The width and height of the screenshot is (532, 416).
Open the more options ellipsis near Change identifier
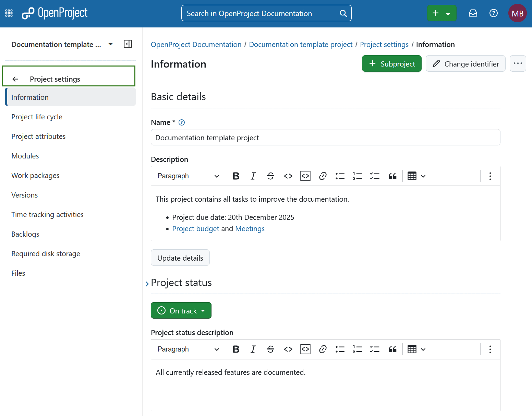[518, 63]
